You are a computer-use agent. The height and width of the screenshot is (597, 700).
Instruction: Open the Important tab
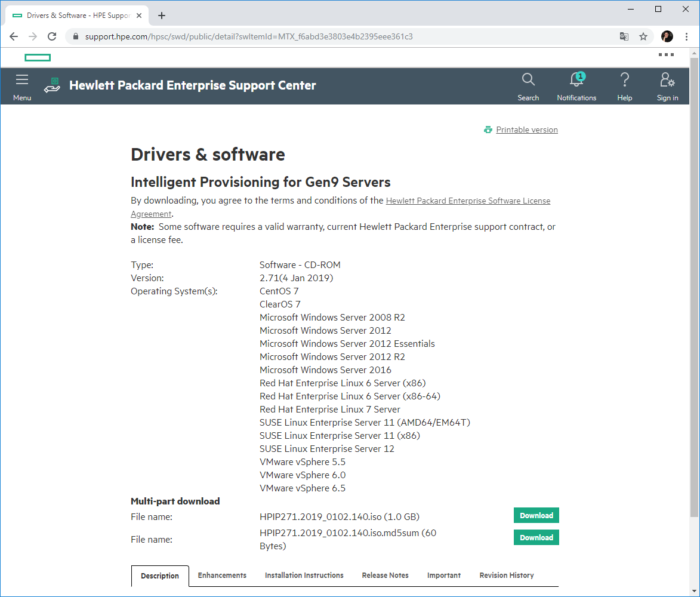(444, 575)
